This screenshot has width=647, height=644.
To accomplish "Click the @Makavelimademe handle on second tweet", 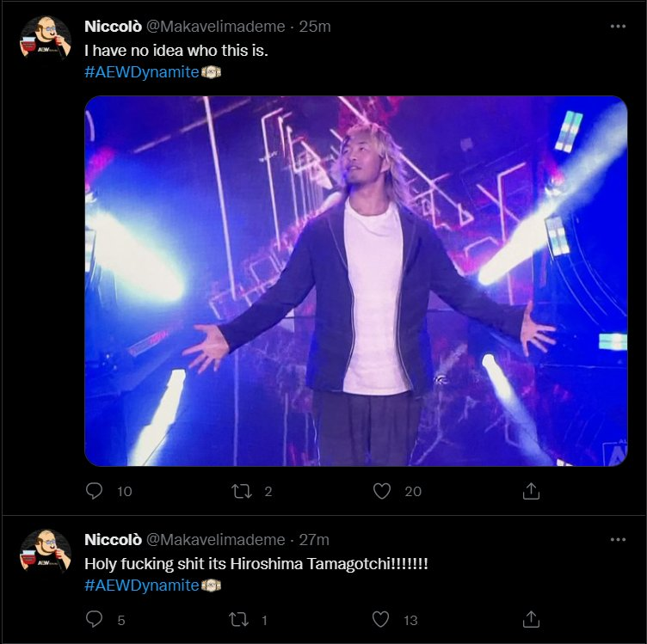I will click(x=216, y=540).
